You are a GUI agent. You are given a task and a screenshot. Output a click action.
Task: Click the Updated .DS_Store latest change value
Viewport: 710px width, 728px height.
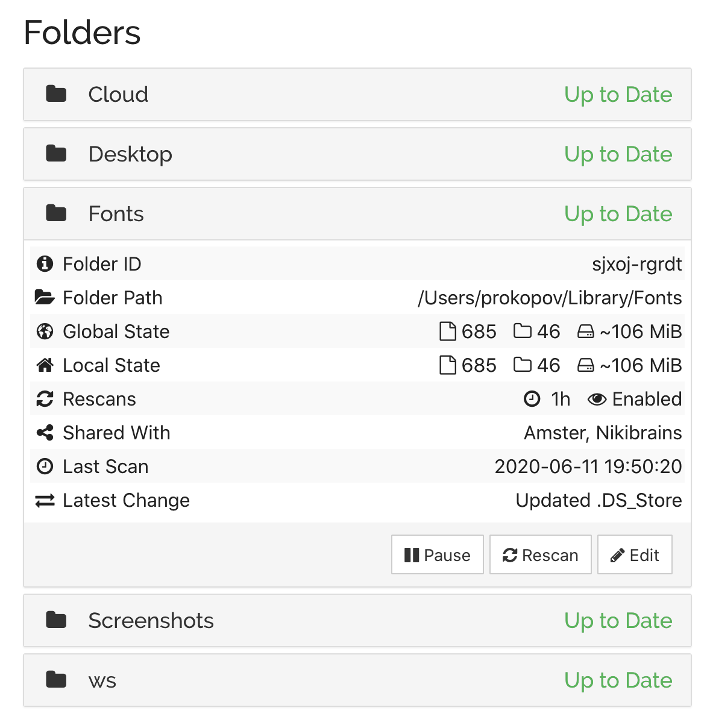point(598,500)
